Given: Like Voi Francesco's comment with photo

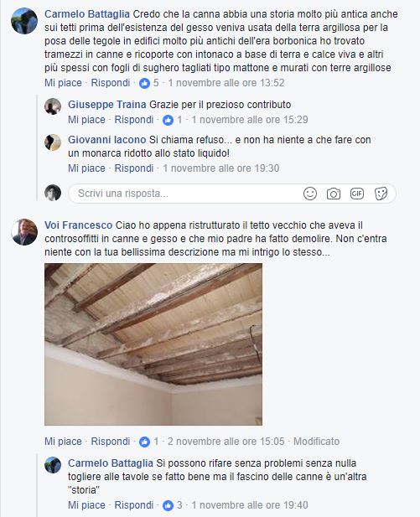Looking at the screenshot, I should coord(63,441).
